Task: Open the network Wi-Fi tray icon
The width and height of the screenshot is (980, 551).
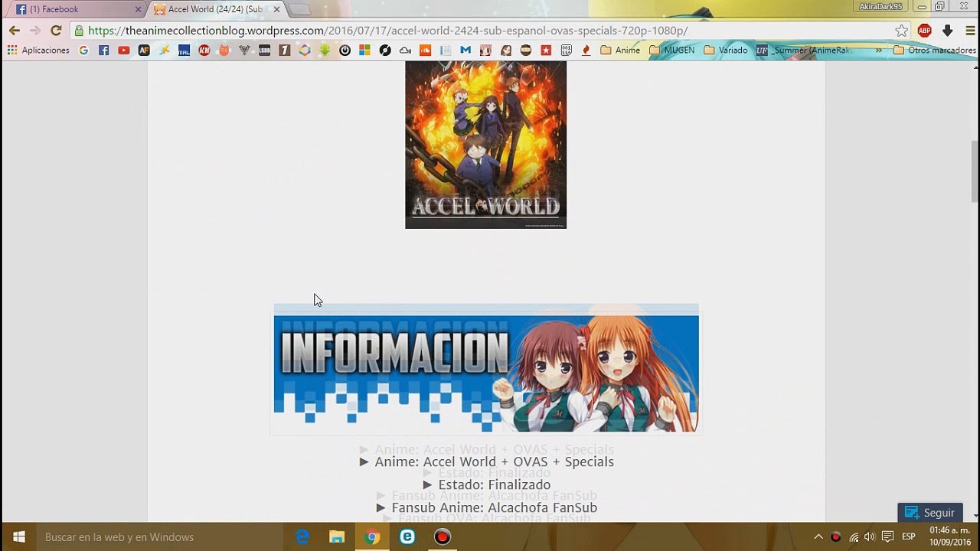Action: click(854, 537)
